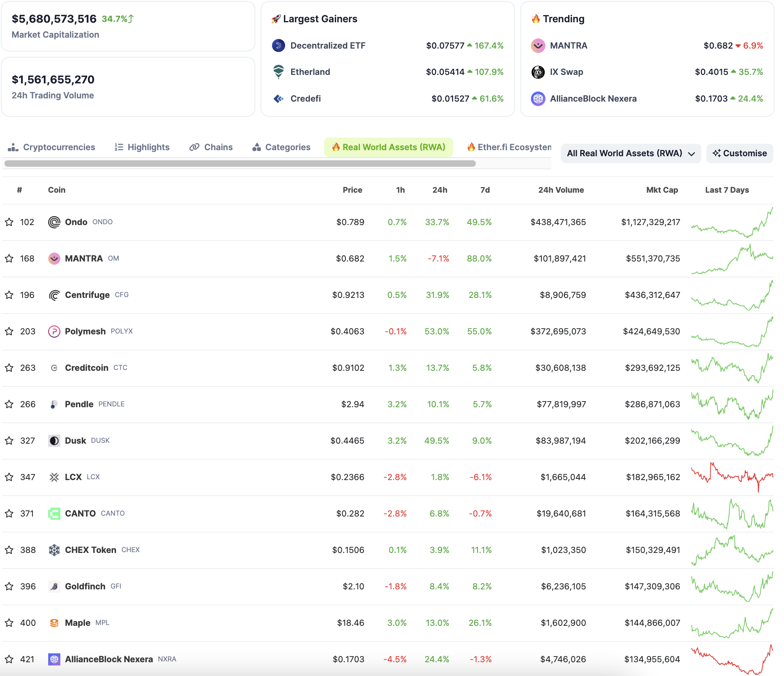Favorite Ondo with its star toggle
Screen dimensions: 784x676
point(9,222)
